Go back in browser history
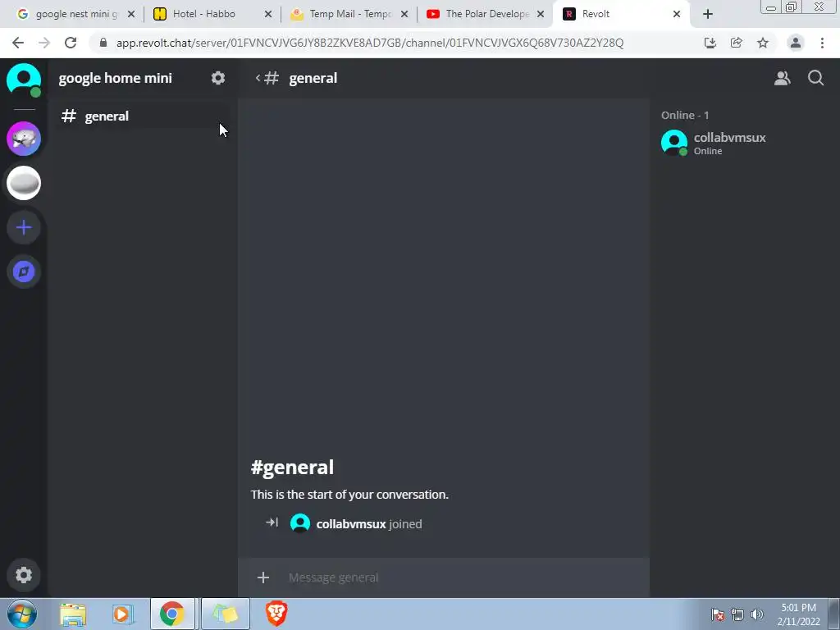Viewport: 840px width, 630px height. pyautogui.click(x=18, y=43)
